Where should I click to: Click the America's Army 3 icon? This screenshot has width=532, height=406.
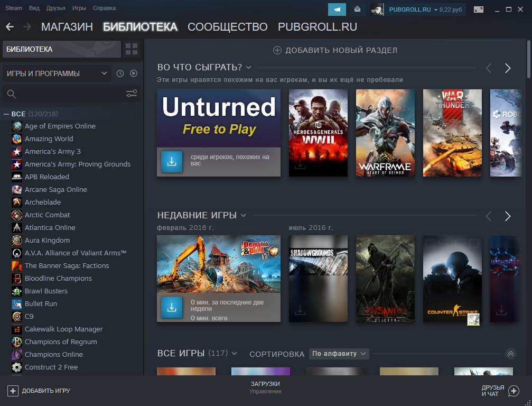(16, 151)
